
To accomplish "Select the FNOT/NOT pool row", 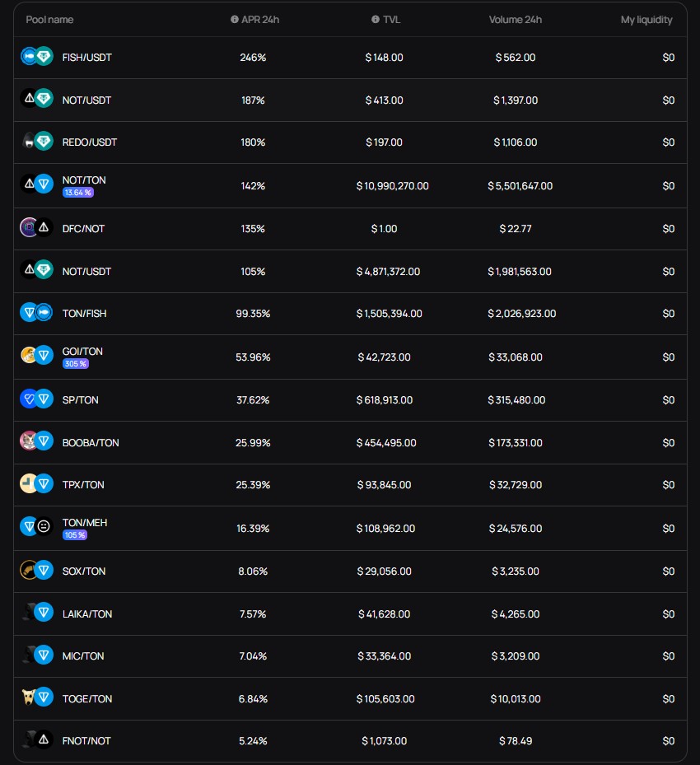I will coord(350,740).
